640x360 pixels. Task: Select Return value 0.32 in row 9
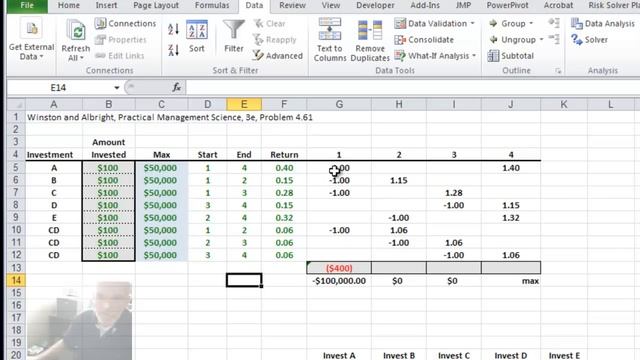pos(284,218)
